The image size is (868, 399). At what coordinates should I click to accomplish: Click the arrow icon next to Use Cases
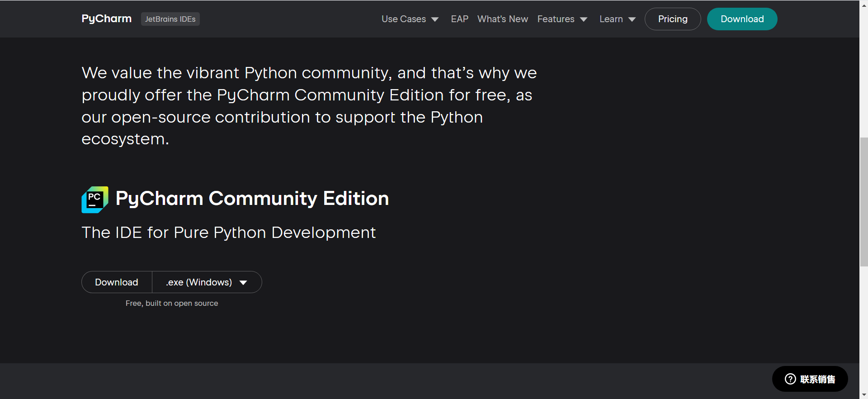point(435,19)
